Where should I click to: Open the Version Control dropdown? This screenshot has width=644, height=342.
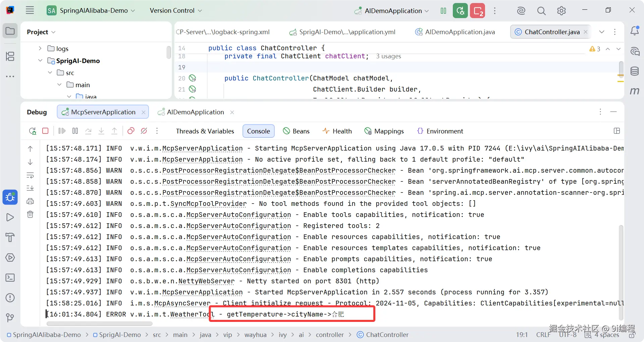[x=176, y=11]
